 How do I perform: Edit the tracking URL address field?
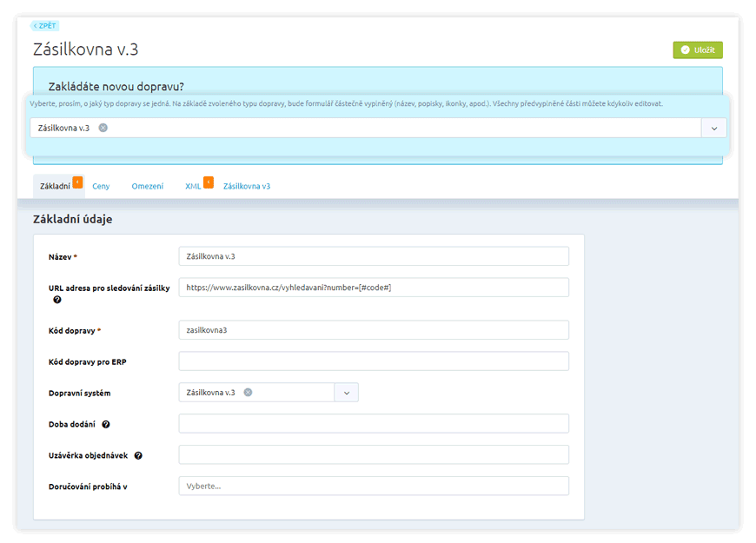click(374, 288)
